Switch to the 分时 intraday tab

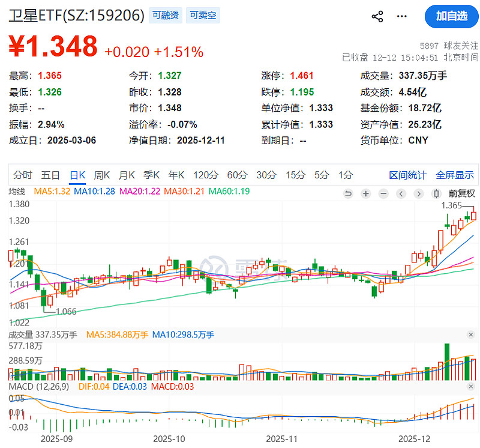[x=19, y=174]
